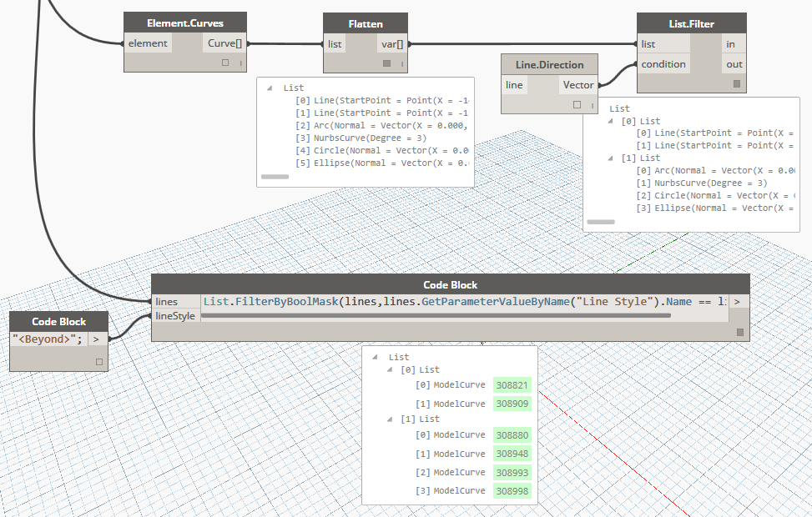The image size is (812, 517).
Task: Click the Code Block horizontal scrollbar
Action: coord(436,316)
